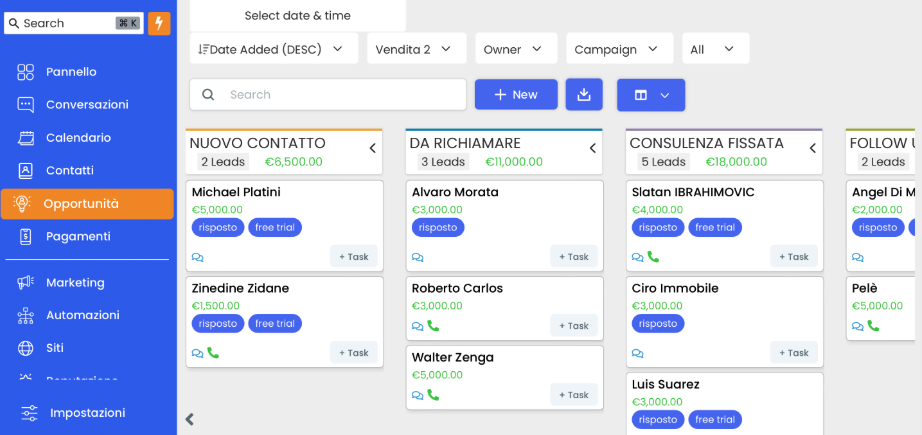Open the Owner filter dropdown
922x435 pixels.
512,49
